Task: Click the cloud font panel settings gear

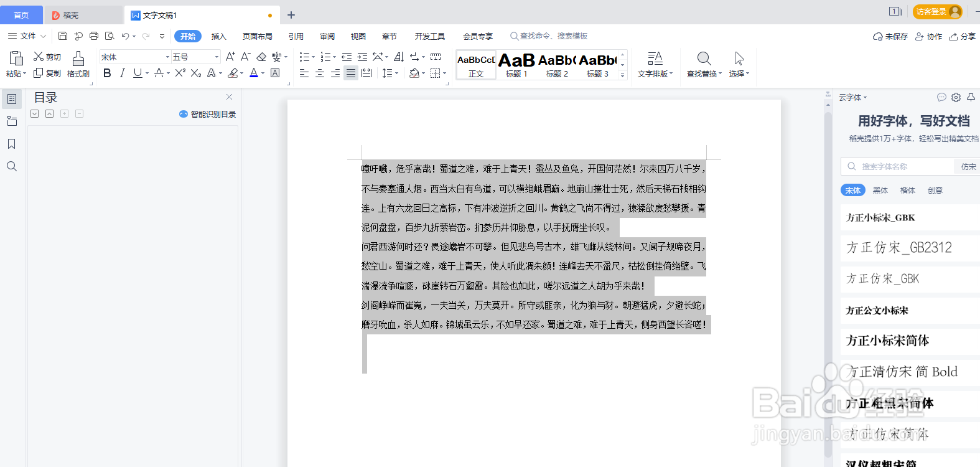Action: 956,97
